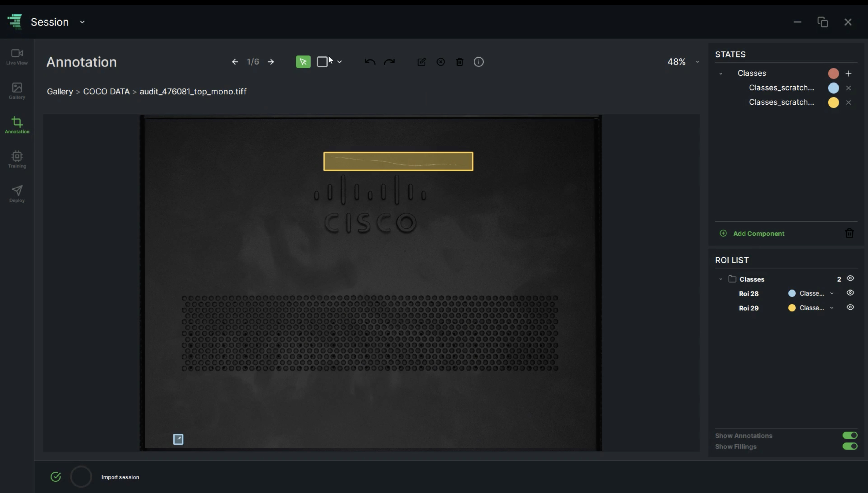Go to the previous image arrow
This screenshot has width=868, height=493.
pyautogui.click(x=235, y=62)
